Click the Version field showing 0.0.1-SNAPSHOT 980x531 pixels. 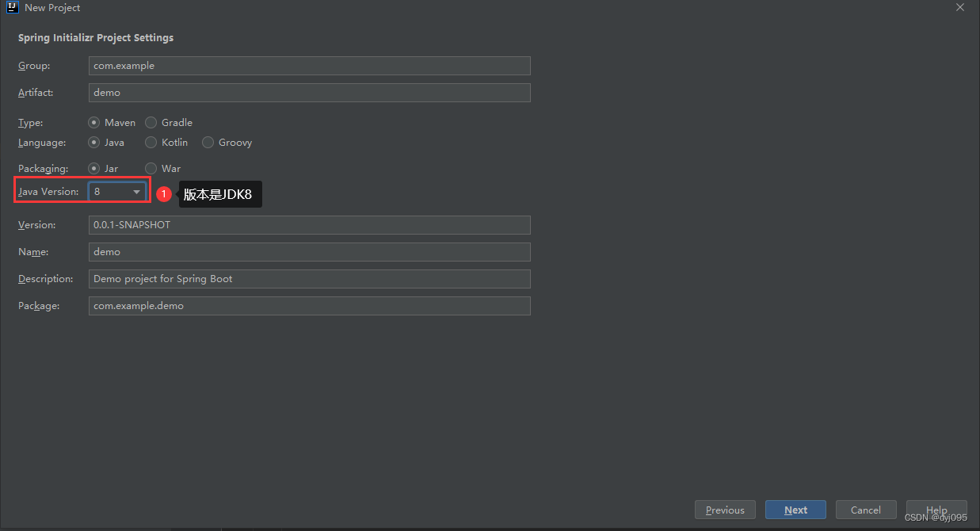309,225
